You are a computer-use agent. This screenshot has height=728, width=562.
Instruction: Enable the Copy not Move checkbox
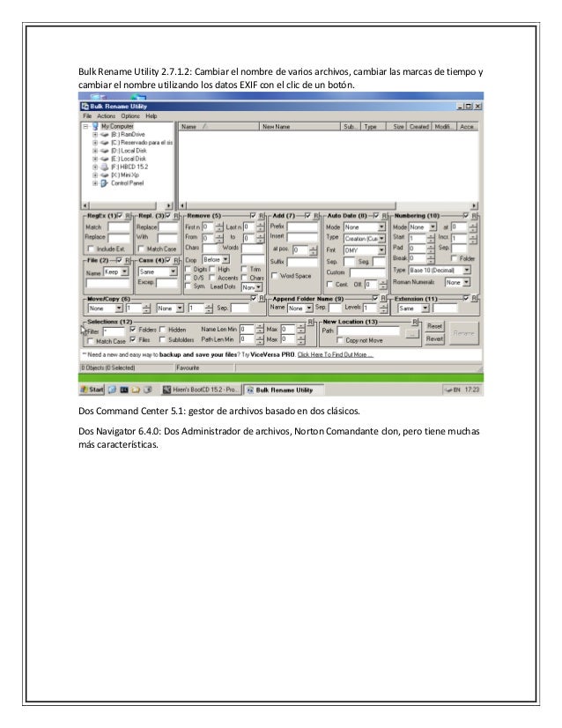340,340
